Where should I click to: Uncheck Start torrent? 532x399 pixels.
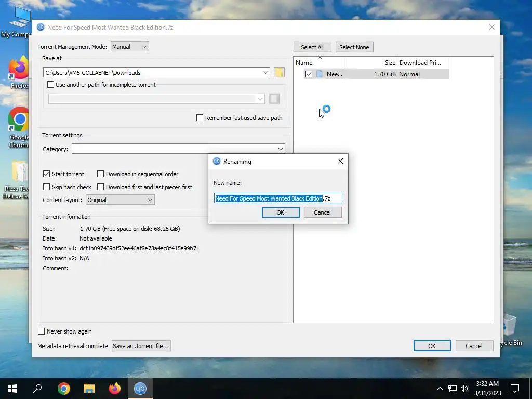pos(46,174)
